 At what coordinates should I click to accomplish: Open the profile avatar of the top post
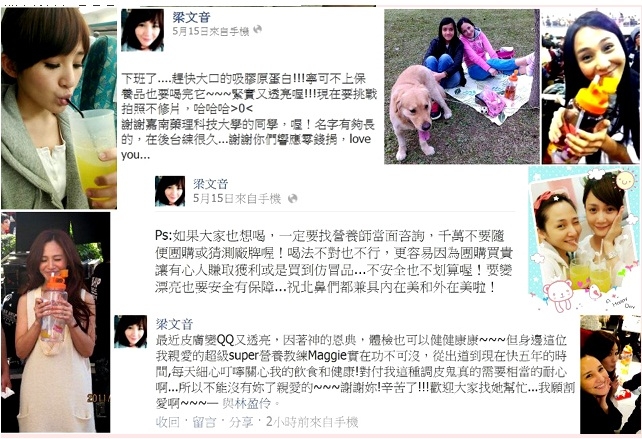click(x=142, y=30)
